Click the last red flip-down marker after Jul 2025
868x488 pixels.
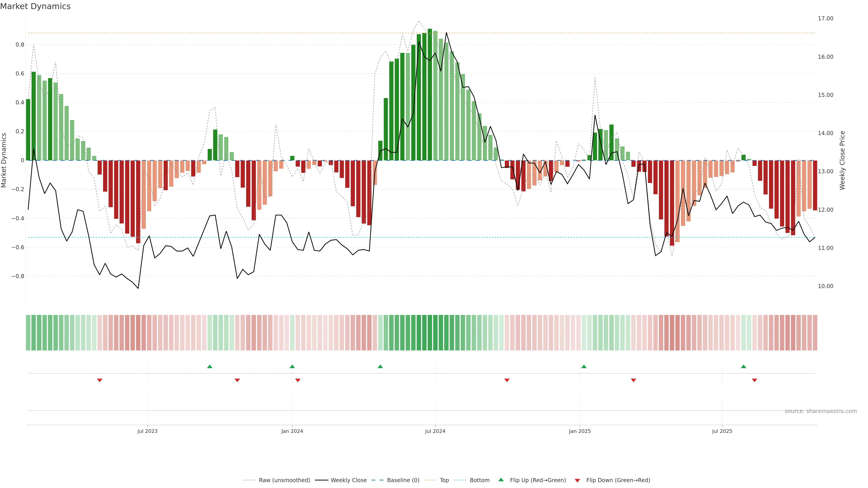click(755, 380)
